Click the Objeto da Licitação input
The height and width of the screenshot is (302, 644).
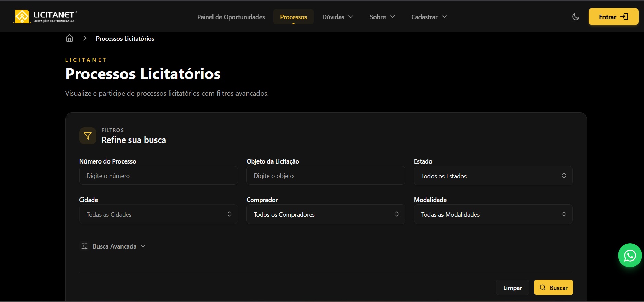[325, 176]
